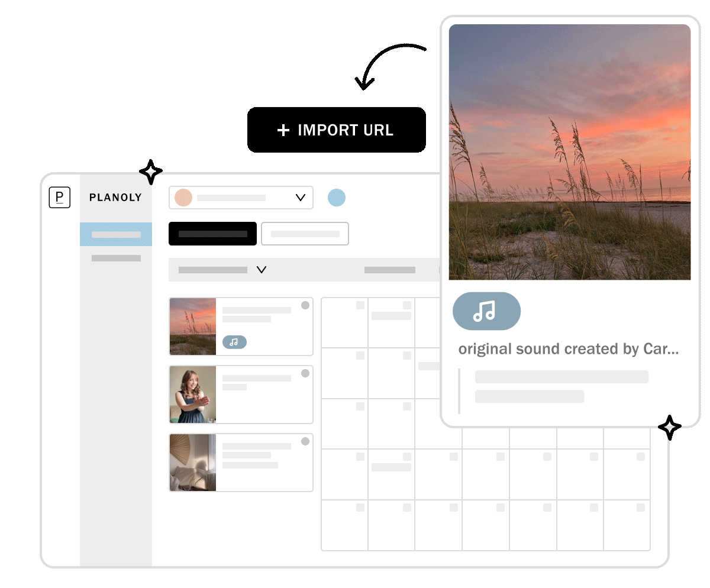This screenshot has height=588, width=710.
Task: Open the account selector dropdown chevron
Action: click(x=301, y=198)
